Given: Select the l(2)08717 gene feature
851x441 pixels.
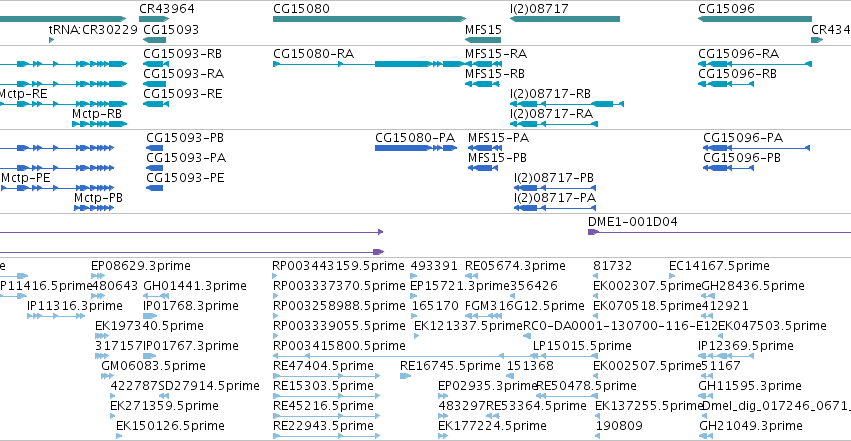Looking at the screenshot, I should point(564,19).
